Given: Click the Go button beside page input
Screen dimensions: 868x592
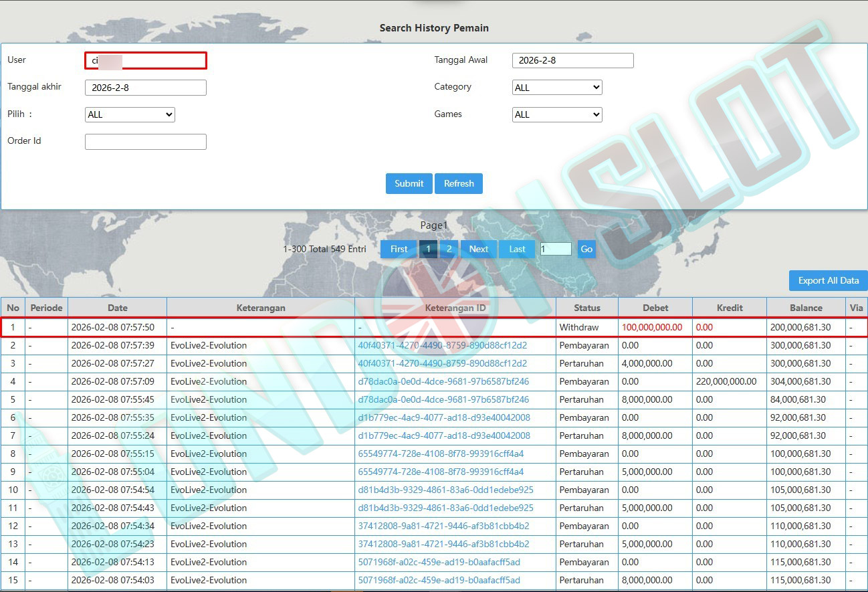Looking at the screenshot, I should [586, 249].
